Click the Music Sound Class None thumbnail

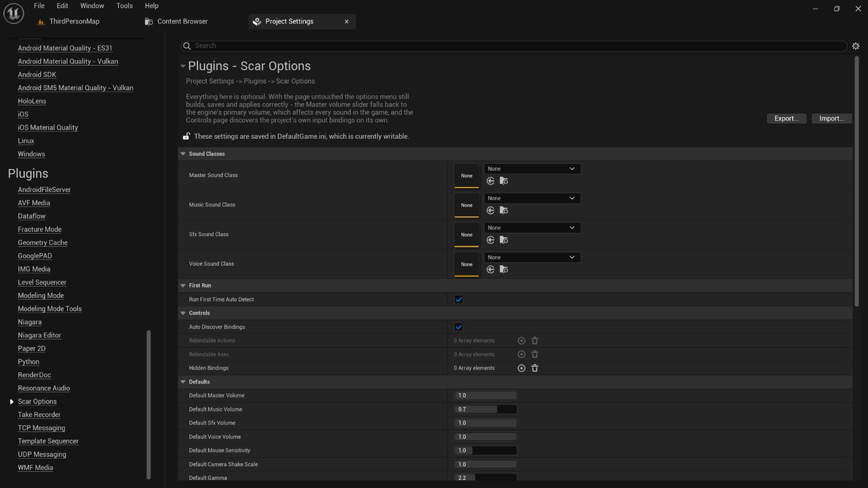pos(467,205)
